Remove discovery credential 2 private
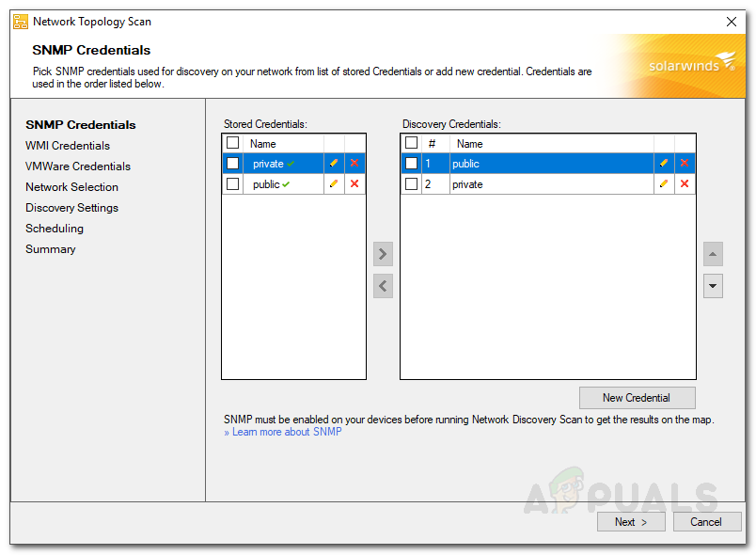 click(x=685, y=183)
